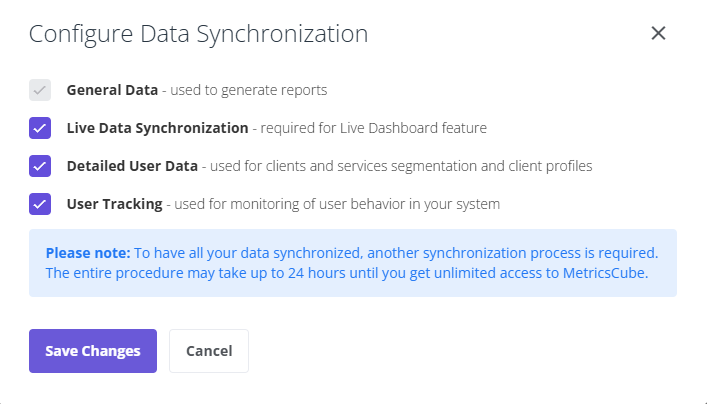Click the General Data label
Viewport: 707px width, 404px height.
[112, 90]
